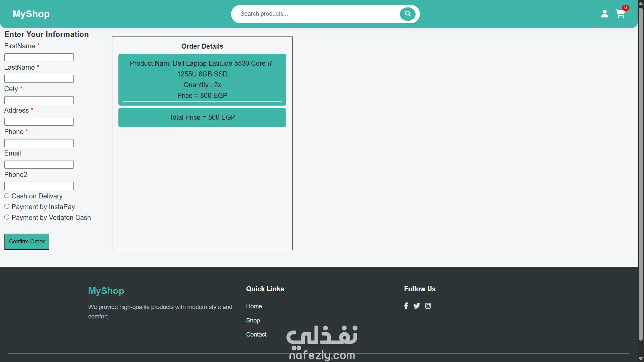The height and width of the screenshot is (362, 644).
Task: Open the Instagram icon under Follow Us
Action: 428,306
